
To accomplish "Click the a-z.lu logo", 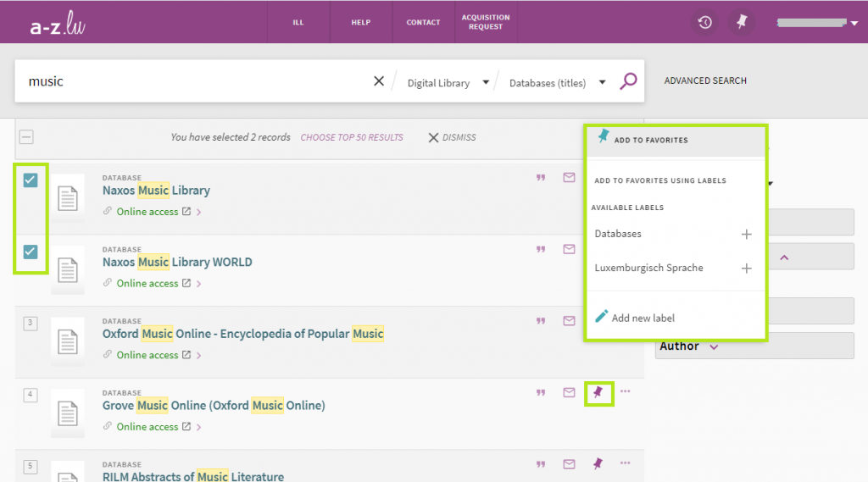I will coord(57,23).
